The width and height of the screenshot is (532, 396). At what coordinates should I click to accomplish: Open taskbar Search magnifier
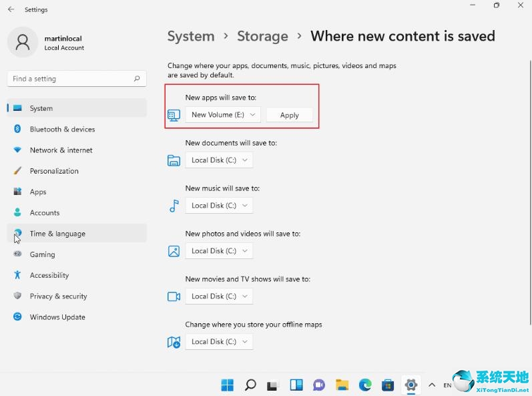pos(250,385)
